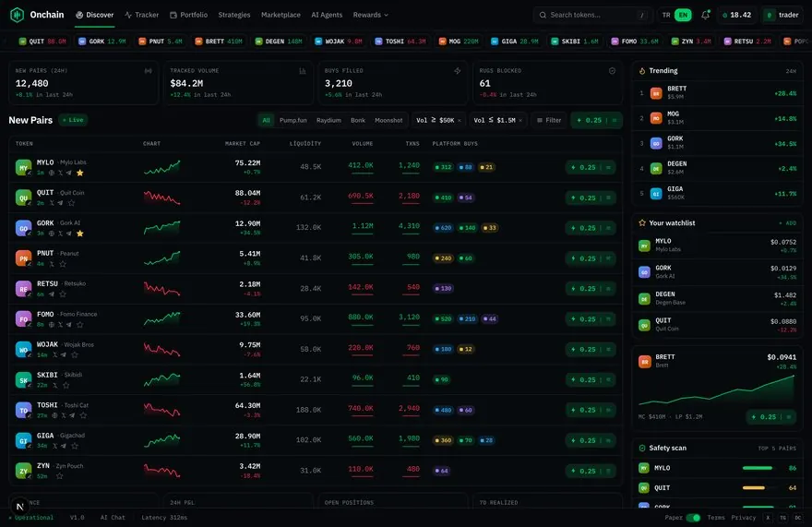
Task: Quick buy 0.25 on the QUIT row
Action: pyautogui.click(x=583, y=198)
